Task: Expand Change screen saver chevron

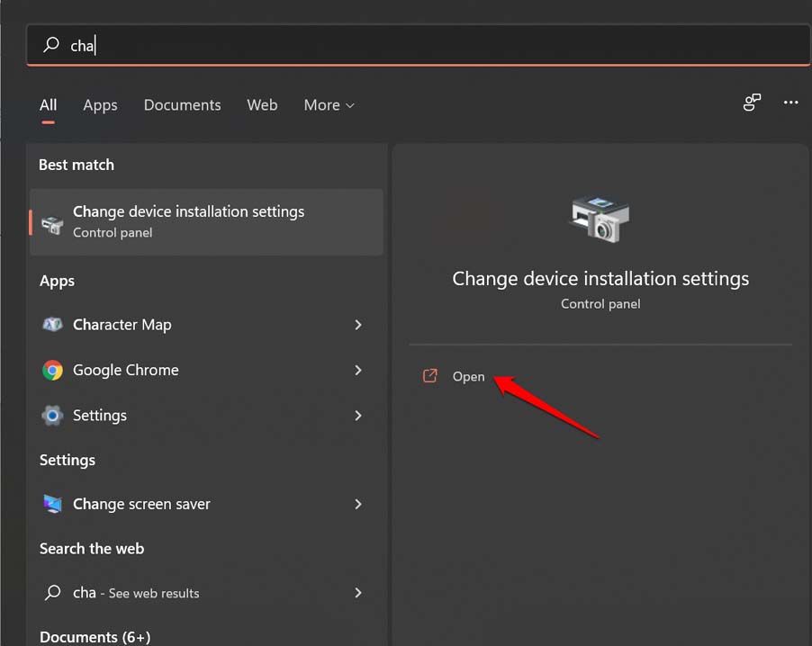Action: pos(358,504)
